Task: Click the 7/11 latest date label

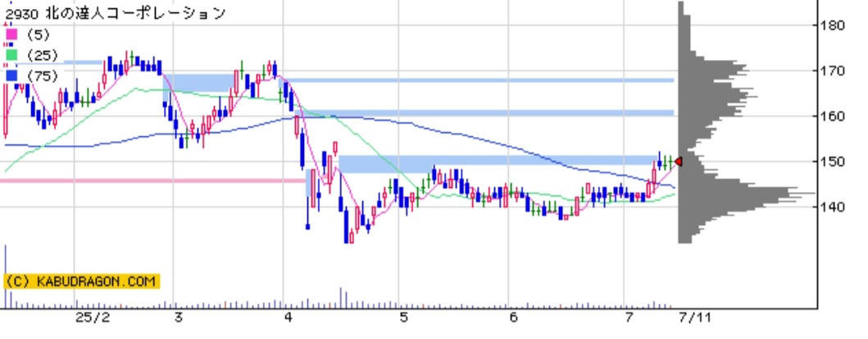Action: coord(695,318)
